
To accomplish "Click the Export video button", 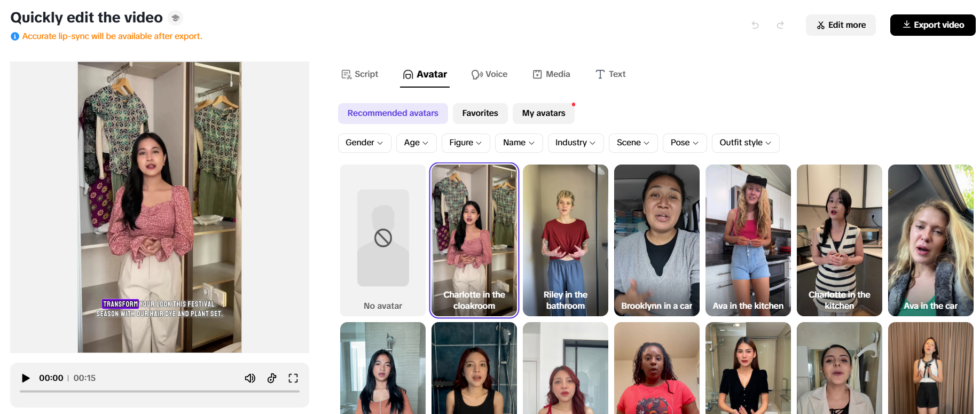I will [933, 25].
